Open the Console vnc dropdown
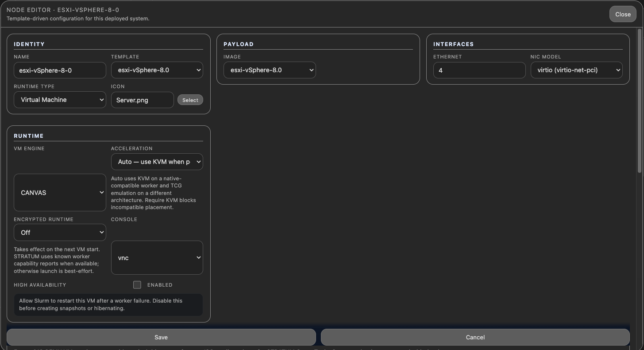644x350 pixels. tap(157, 258)
